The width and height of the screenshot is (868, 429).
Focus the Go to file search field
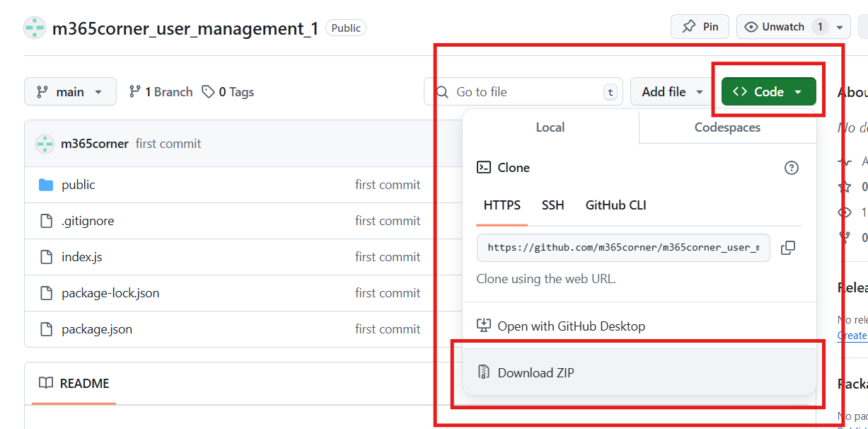523,92
